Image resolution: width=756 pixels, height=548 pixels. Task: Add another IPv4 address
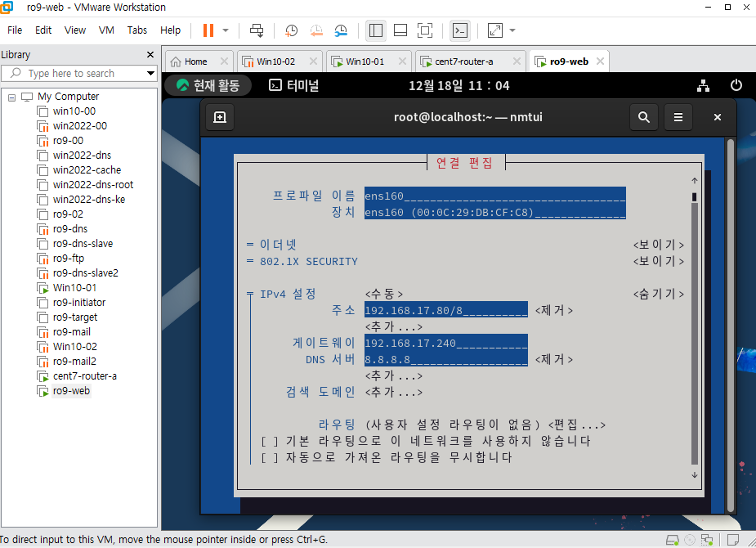click(x=394, y=327)
